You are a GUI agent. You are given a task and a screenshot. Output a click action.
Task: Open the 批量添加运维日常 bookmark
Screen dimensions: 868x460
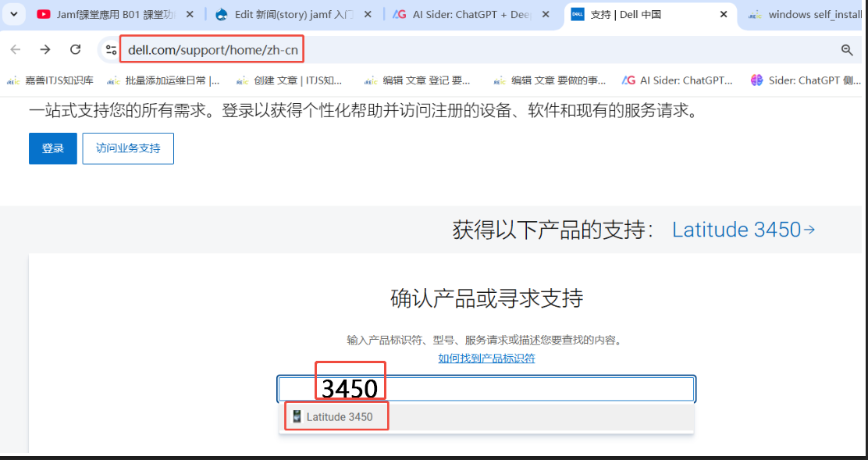163,80
